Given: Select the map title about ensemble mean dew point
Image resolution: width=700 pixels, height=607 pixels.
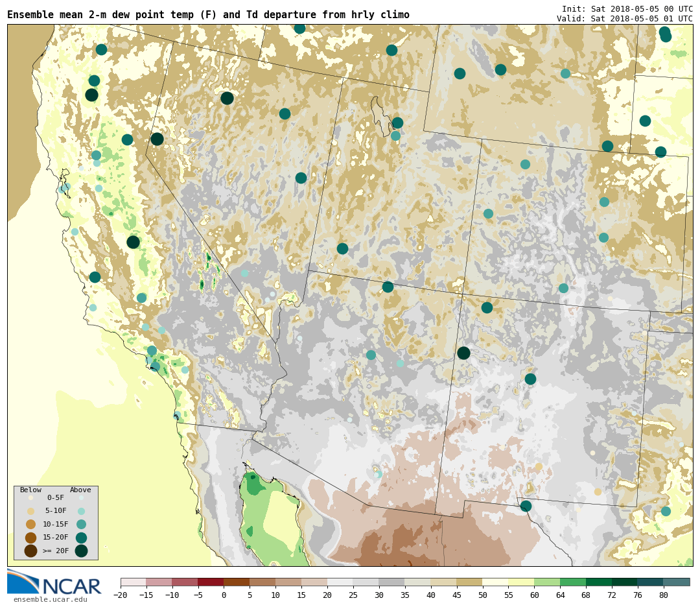Looking at the screenshot, I should [209, 15].
